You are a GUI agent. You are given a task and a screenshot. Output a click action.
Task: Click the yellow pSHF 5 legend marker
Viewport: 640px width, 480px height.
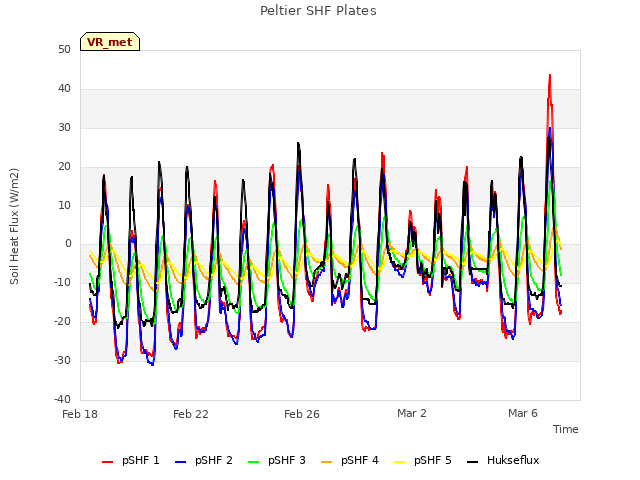(x=400, y=462)
